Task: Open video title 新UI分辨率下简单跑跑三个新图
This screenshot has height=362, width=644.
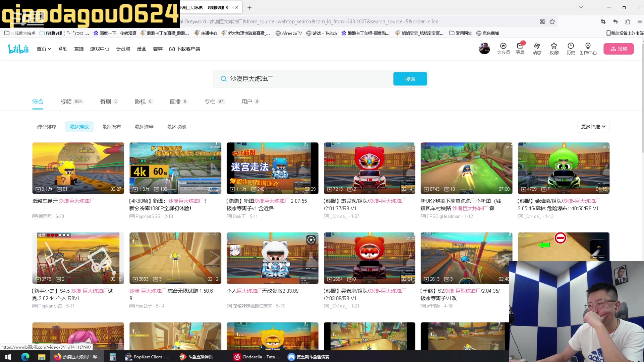Action: pyautogui.click(x=461, y=204)
